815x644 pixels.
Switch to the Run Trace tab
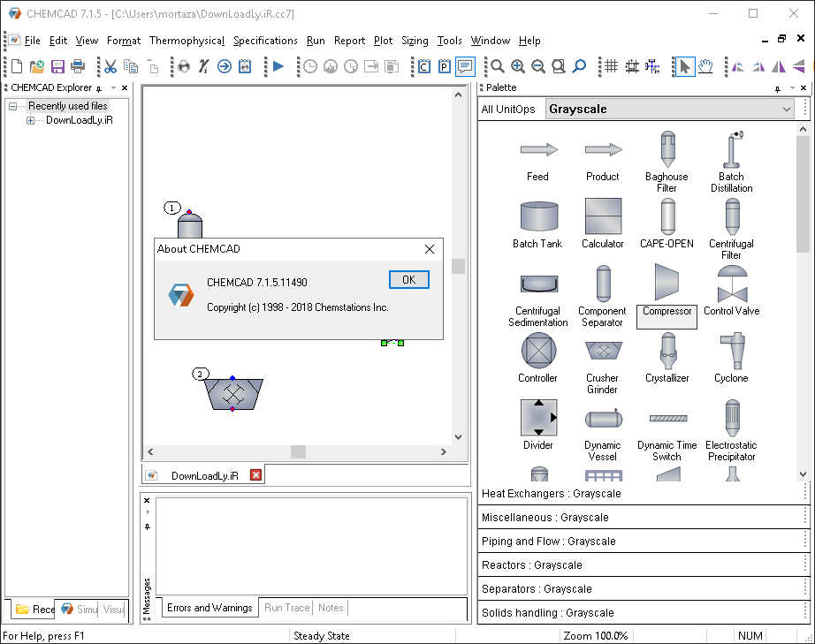click(286, 608)
